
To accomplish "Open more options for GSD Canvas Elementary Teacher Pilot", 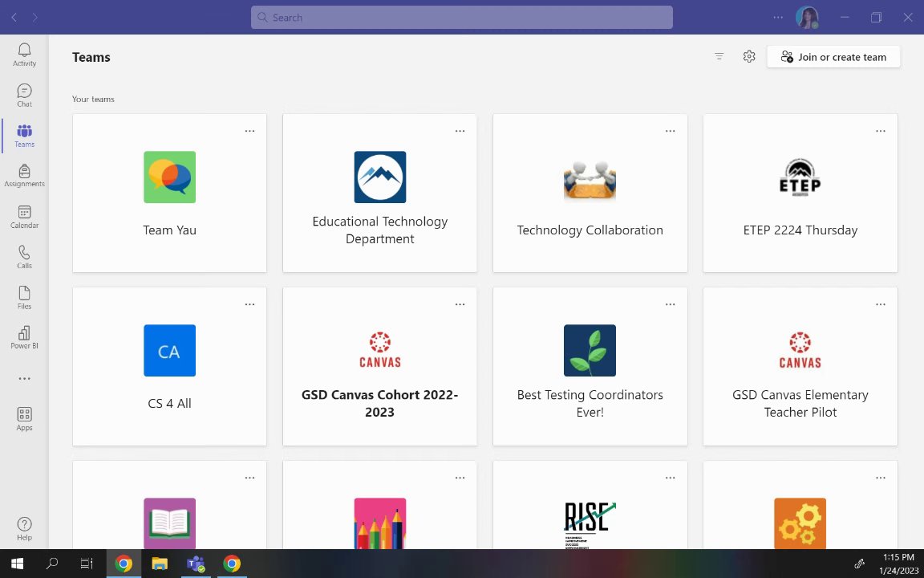I will [881, 304].
